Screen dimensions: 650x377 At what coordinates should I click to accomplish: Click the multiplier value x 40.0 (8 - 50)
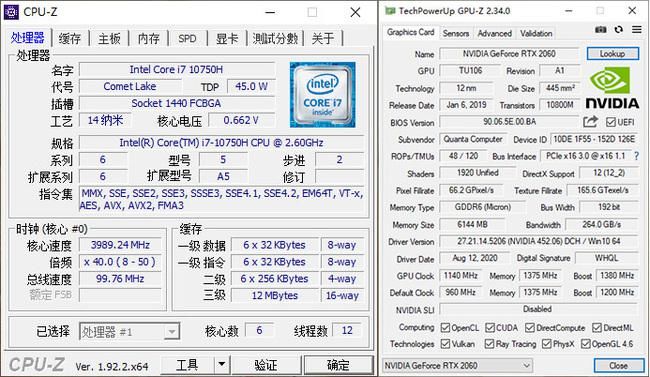[120, 262]
